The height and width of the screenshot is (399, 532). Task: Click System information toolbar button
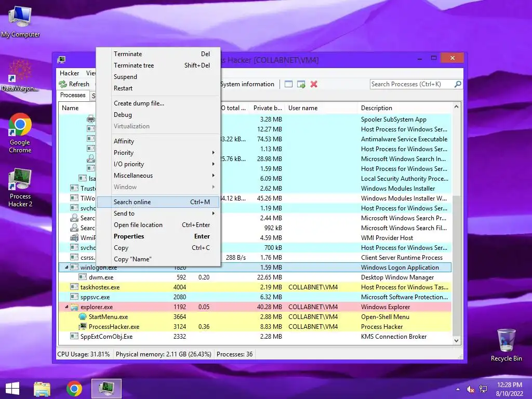pos(247,84)
